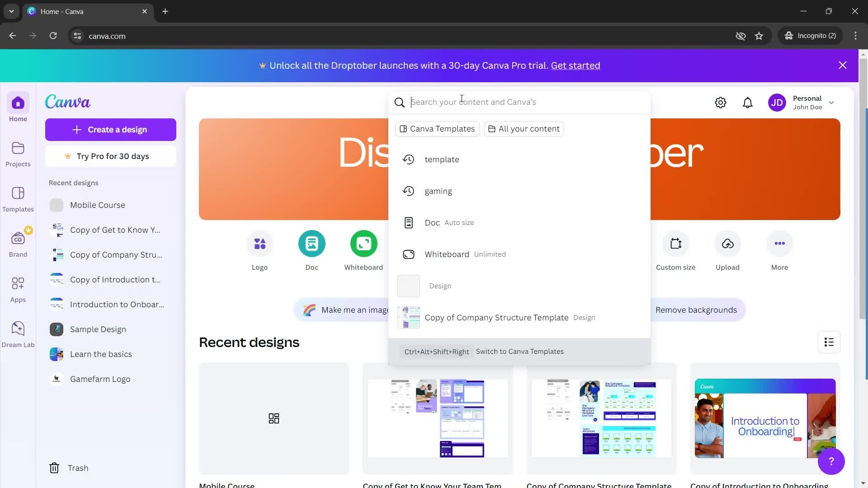Bookmark this page with the star icon

tap(759, 36)
